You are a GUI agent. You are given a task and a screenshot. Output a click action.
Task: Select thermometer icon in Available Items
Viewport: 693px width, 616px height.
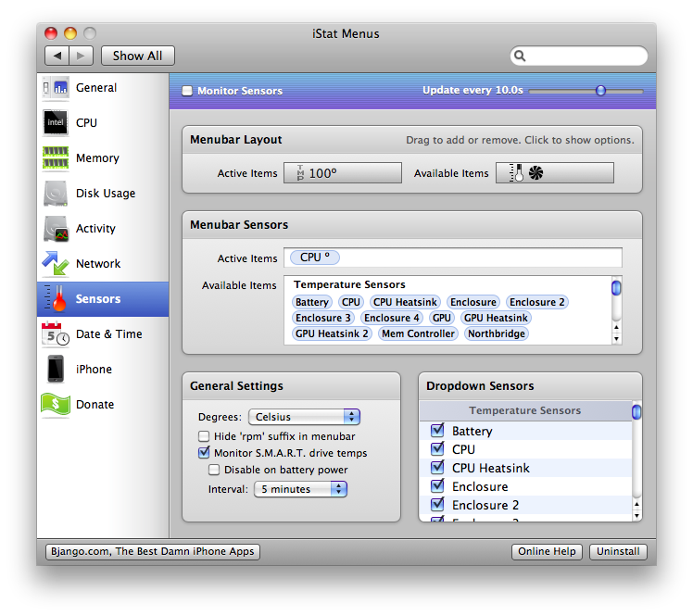(517, 173)
